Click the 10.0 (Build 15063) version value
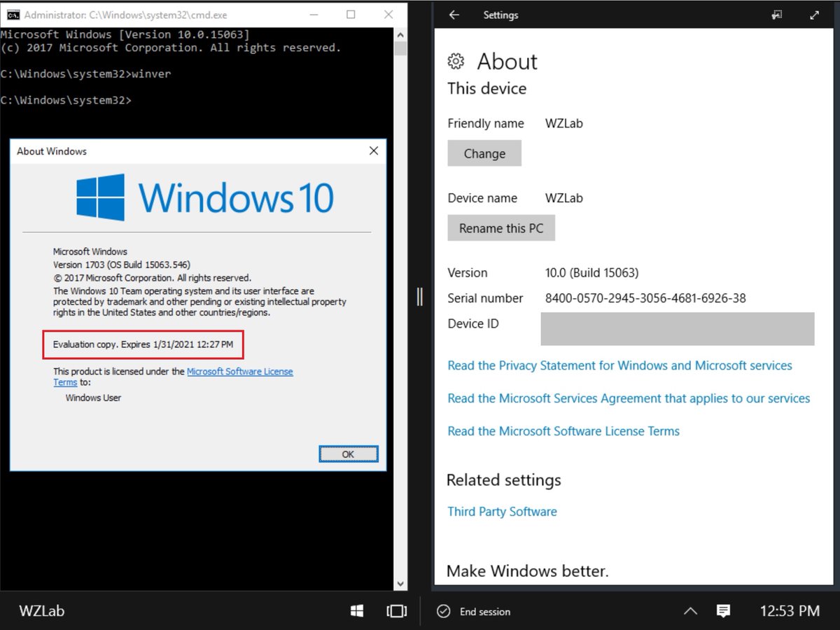This screenshot has height=630, width=840. [x=591, y=273]
